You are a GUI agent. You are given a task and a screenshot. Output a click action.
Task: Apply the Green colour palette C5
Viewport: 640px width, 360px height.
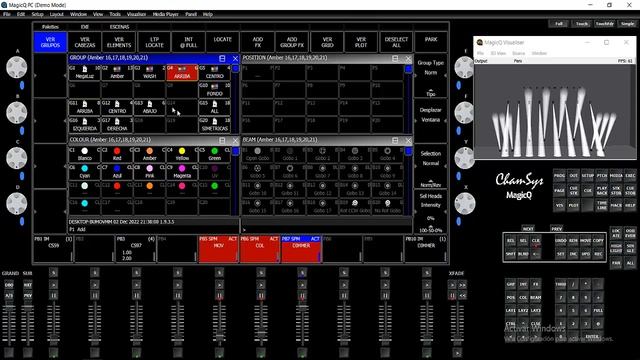215,155
